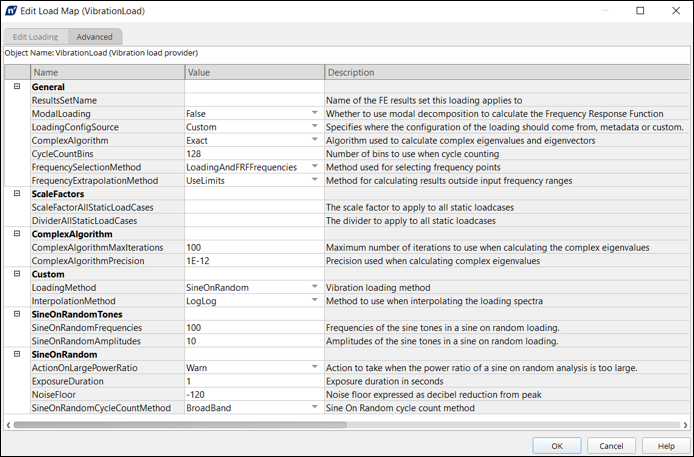694x457 pixels.
Task: Click the ExposureDuration value 1
Action: click(x=254, y=381)
